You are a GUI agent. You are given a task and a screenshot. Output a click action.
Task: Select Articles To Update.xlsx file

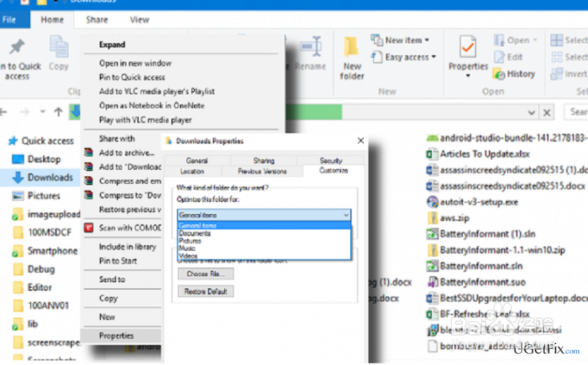click(x=478, y=154)
